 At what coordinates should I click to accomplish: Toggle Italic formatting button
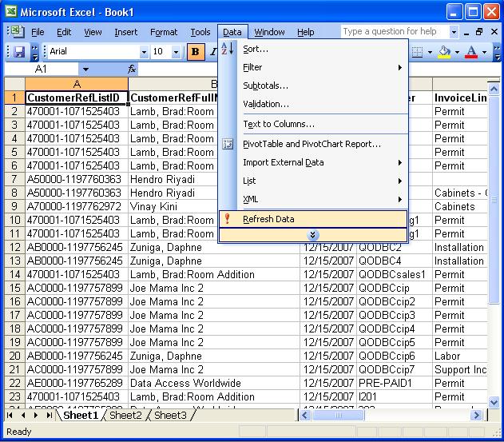pyautogui.click(x=213, y=51)
